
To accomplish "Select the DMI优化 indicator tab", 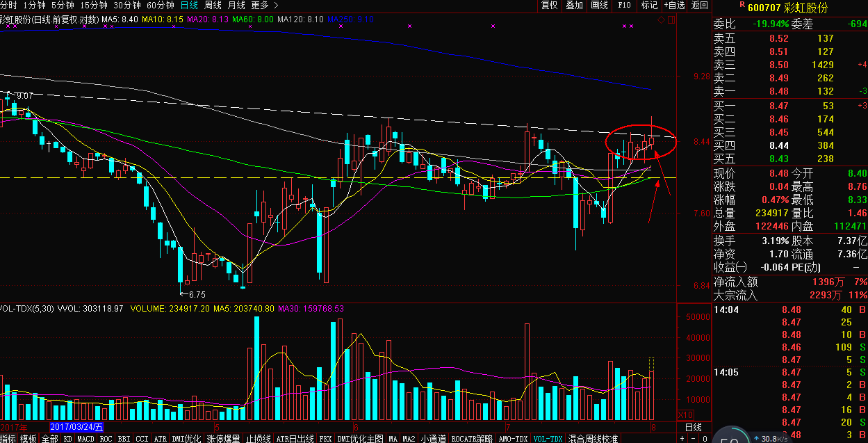I will (186, 439).
